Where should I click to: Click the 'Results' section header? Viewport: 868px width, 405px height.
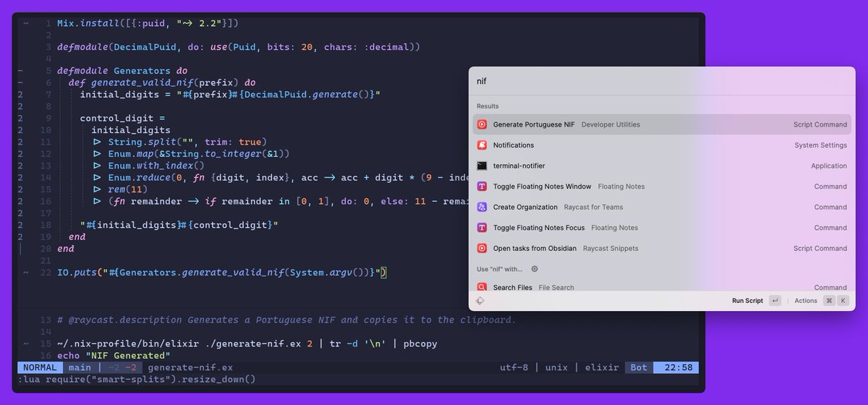click(x=488, y=106)
